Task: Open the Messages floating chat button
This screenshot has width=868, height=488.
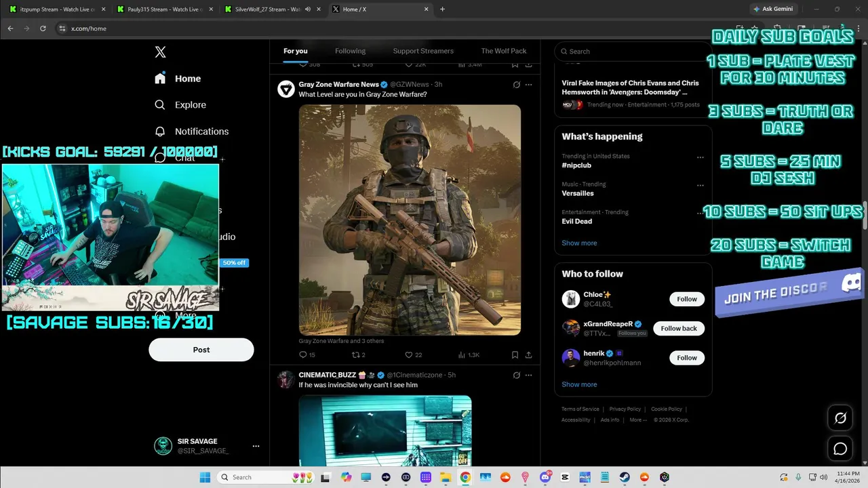Action: (x=840, y=449)
